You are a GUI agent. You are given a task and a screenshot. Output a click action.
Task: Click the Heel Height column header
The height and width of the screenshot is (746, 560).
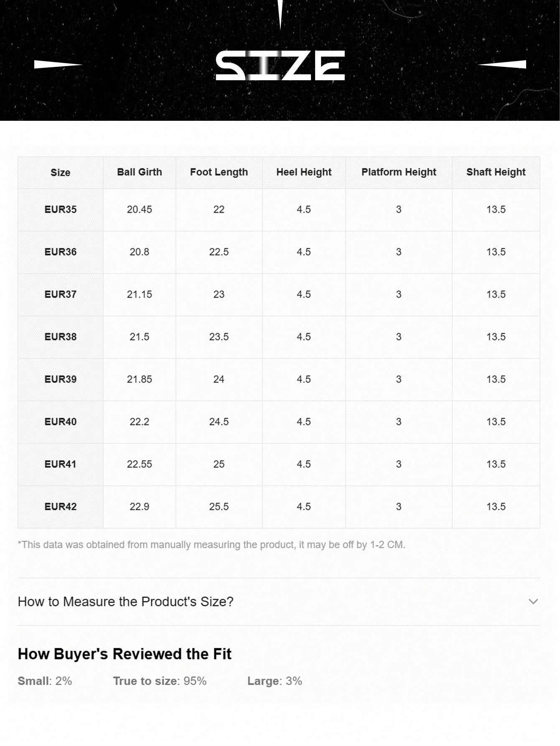click(304, 172)
